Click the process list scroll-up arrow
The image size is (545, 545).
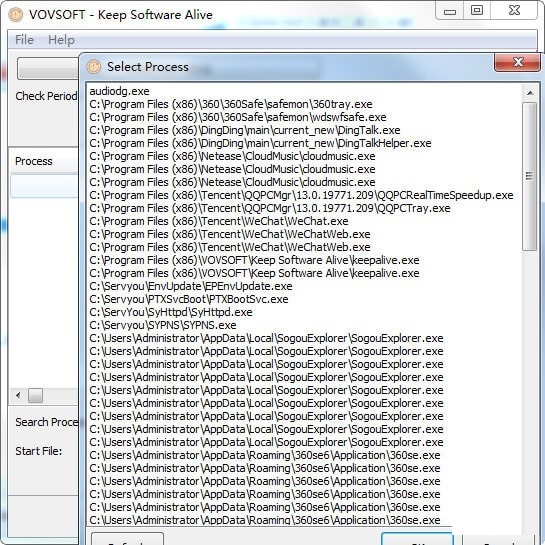click(x=530, y=92)
